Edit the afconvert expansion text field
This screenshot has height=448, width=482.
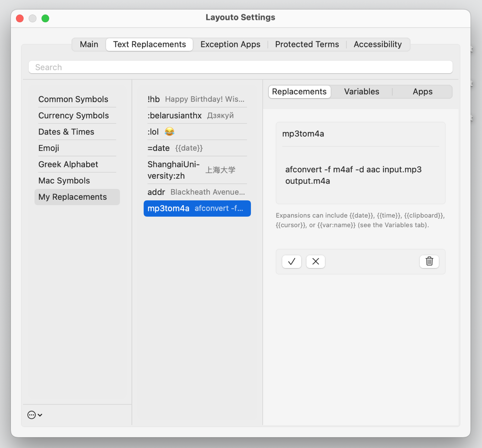360,175
